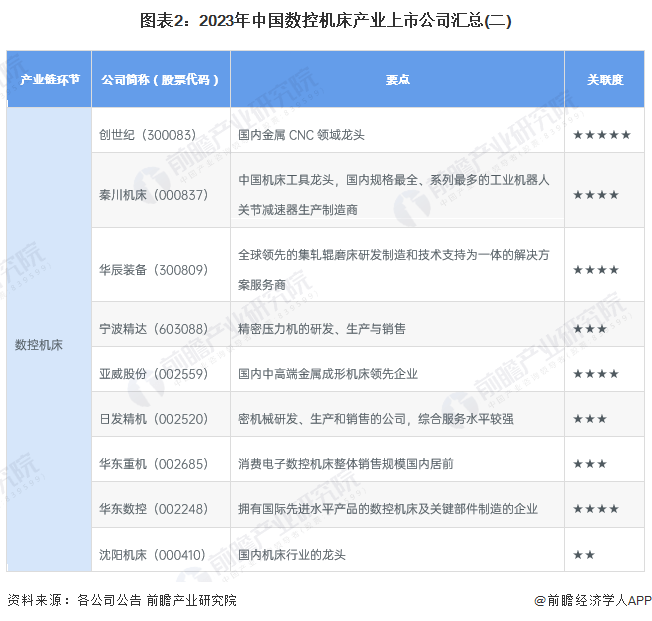Image resolution: width=652 pixels, height=621 pixels.
Task: Click the text 密机械研发、生产和销售的公司
Action: click(x=321, y=419)
